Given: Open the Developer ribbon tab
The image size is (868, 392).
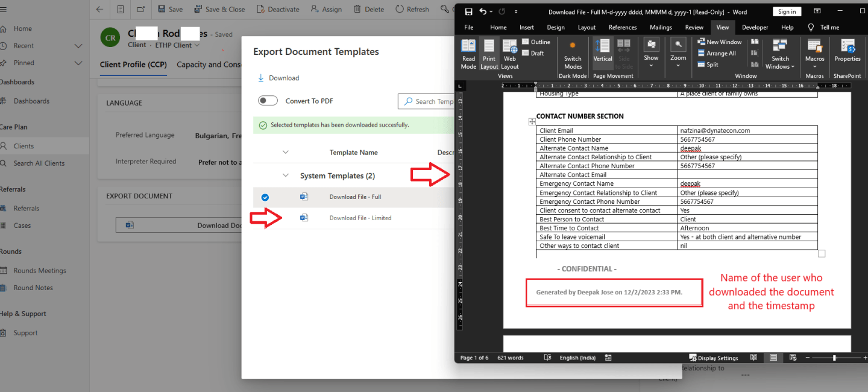Looking at the screenshot, I should [755, 27].
